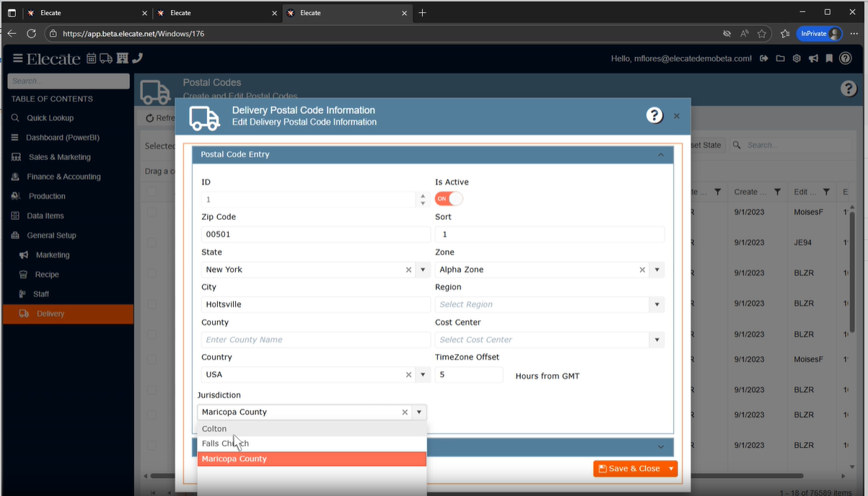Clear the Alpha Zone selection
868x496 pixels.
[x=642, y=270]
